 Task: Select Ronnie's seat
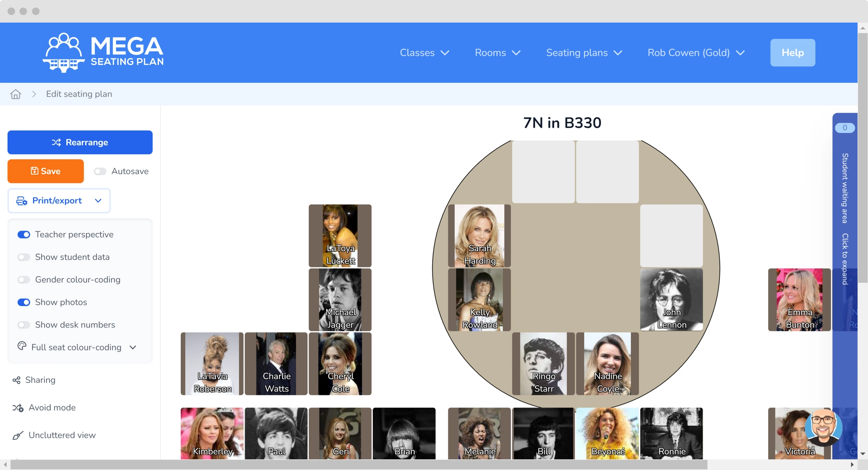pyautogui.click(x=671, y=434)
